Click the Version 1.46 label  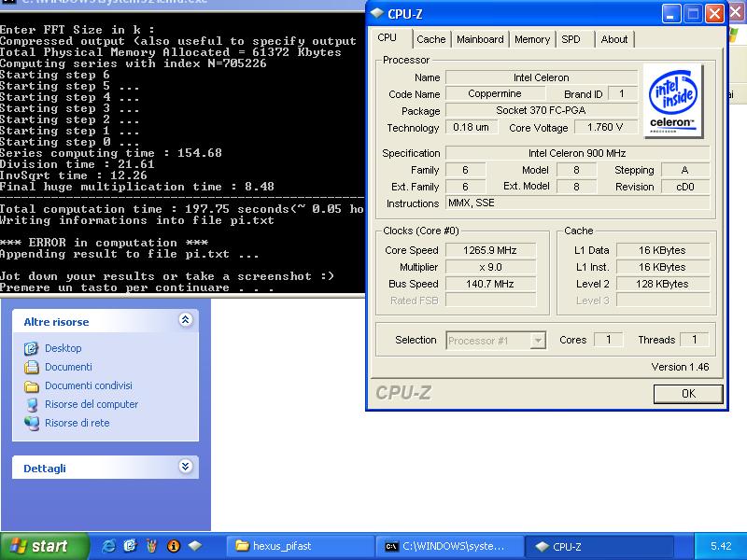tap(680, 367)
